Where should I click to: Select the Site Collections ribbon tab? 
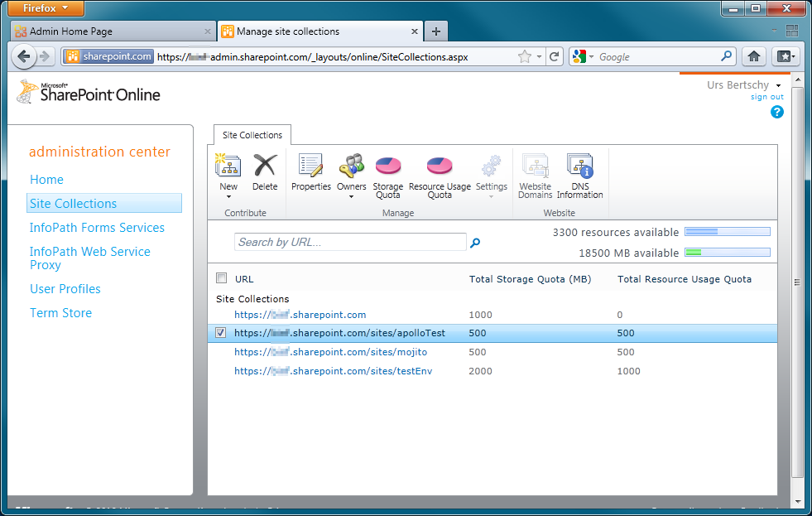coord(252,135)
